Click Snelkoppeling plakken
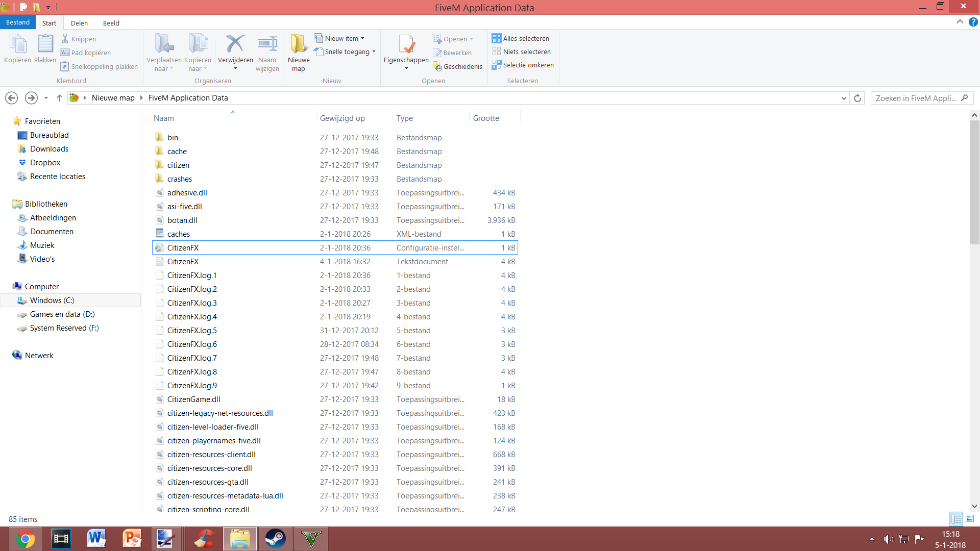The width and height of the screenshot is (980, 551). 99,66
